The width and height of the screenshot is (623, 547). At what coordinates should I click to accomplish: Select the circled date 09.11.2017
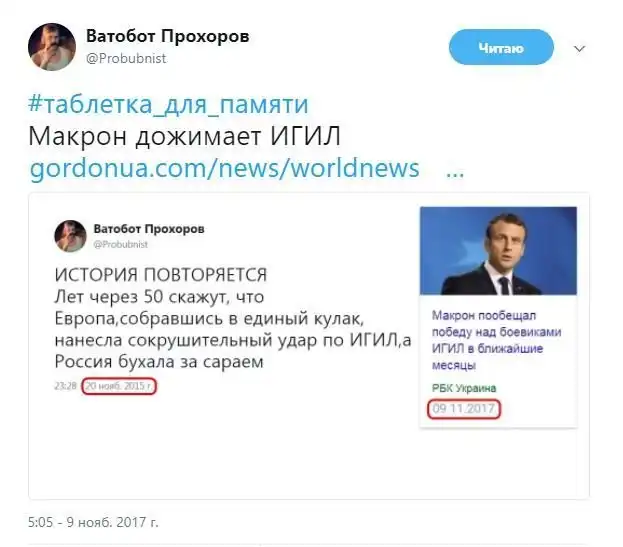tap(463, 409)
